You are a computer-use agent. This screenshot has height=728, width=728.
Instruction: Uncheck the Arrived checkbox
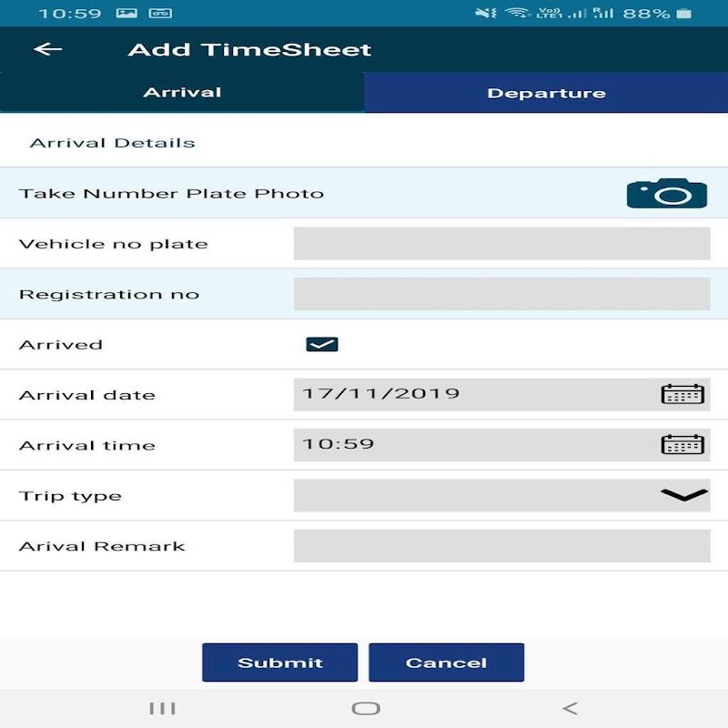click(x=322, y=344)
